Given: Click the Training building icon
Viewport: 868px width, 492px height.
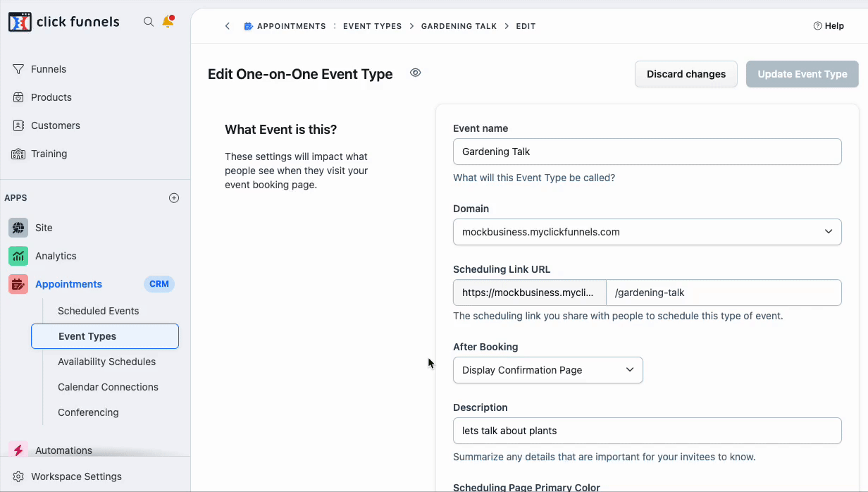Looking at the screenshot, I should click(18, 154).
